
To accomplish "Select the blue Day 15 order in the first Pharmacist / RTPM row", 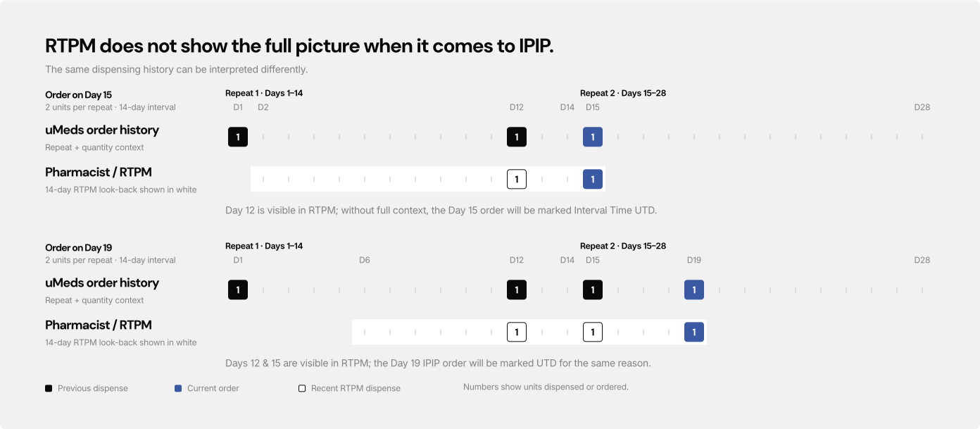I will (593, 179).
